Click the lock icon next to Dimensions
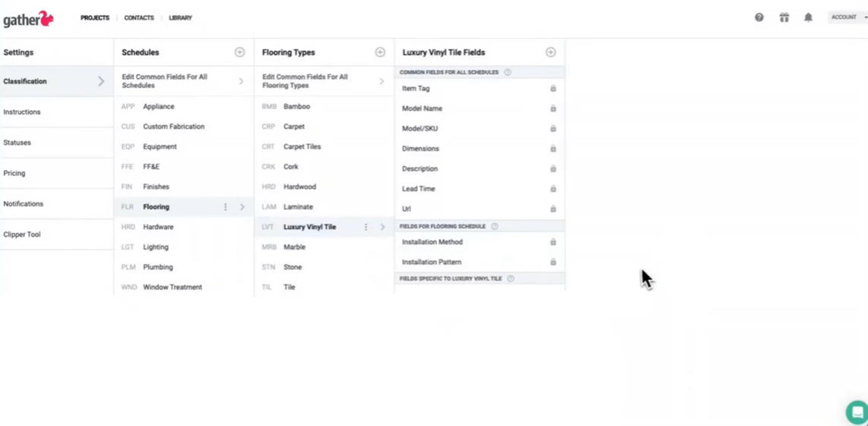The height and width of the screenshot is (426, 868). [553, 148]
